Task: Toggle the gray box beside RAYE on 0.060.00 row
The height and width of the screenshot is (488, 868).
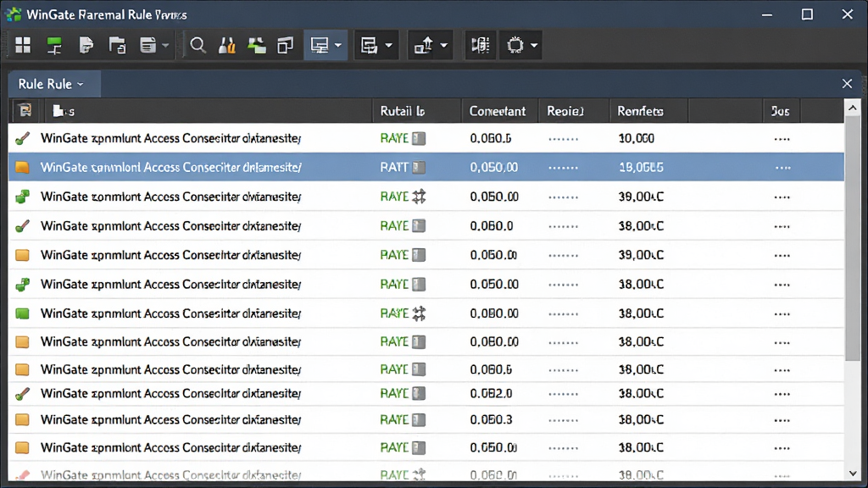Action: (x=419, y=342)
